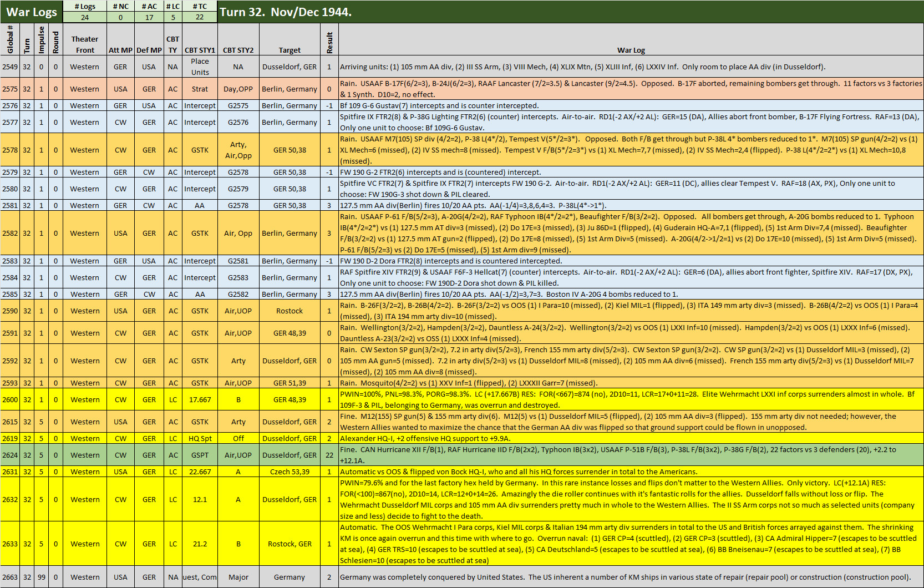This screenshot has width=924, height=588.
Task: Click the "Round" column header
Action: click(x=55, y=39)
